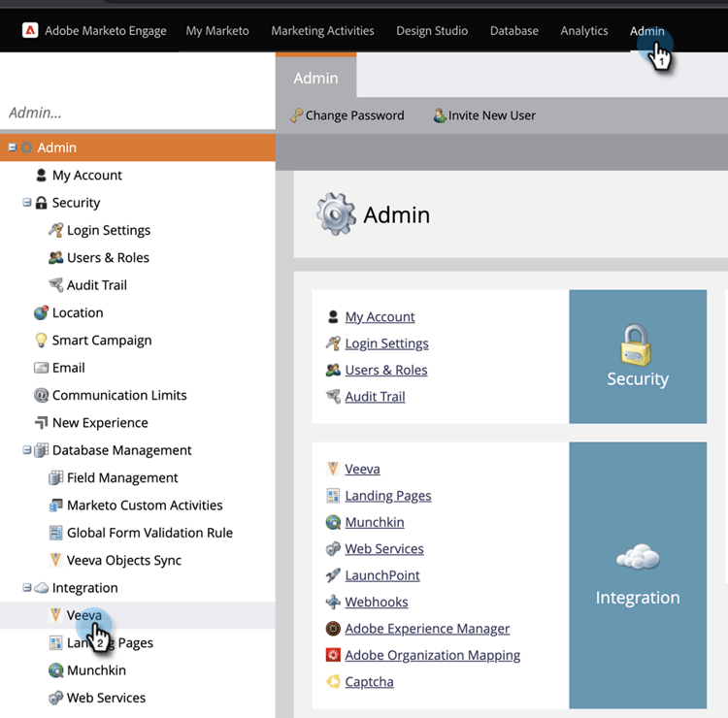This screenshot has width=728, height=718.
Task: Click Munchkin globe icon in sidebar
Action: pos(55,669)
